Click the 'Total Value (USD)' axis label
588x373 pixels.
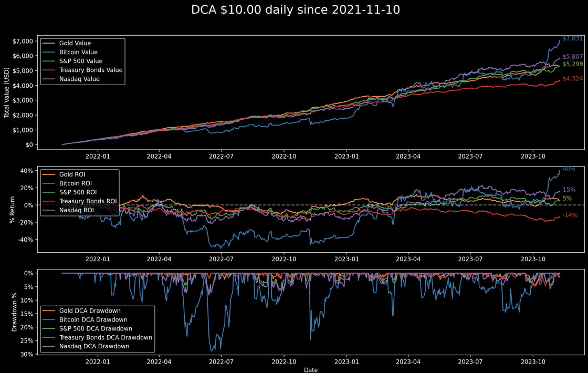(x=7, y=92)
